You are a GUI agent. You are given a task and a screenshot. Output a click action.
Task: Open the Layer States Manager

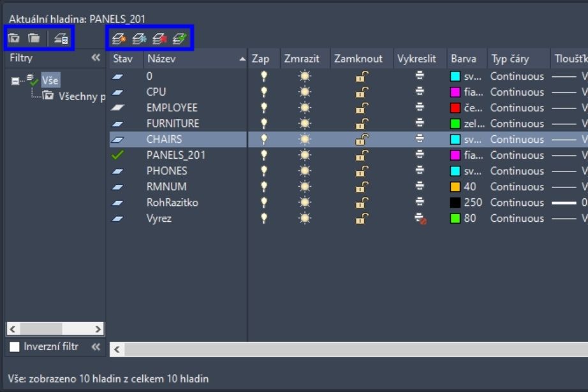tap(61, 39)
